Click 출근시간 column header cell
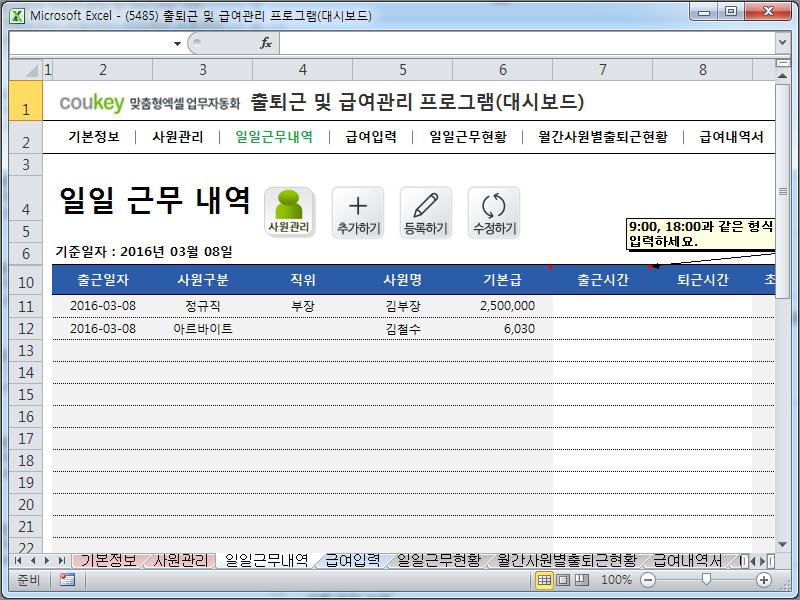This screenshot has width=800, height=600. [x=603, y=280]
